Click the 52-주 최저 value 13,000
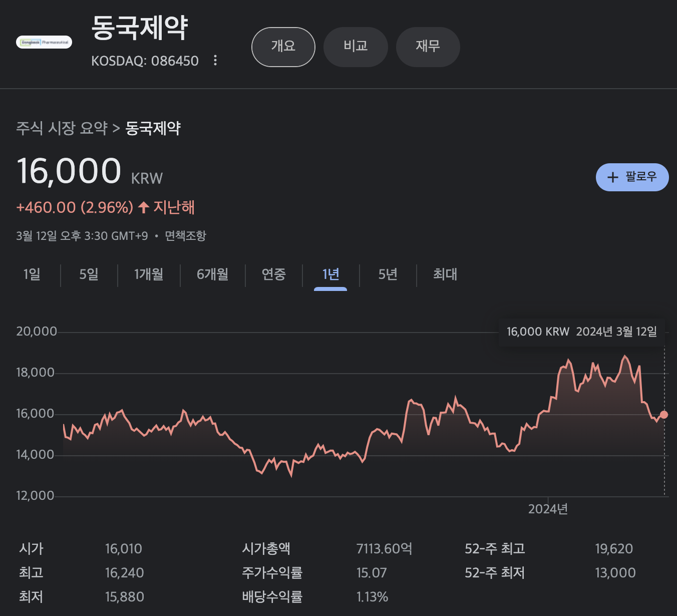Viewport: 677px width, 616px height. pos(615,573)
